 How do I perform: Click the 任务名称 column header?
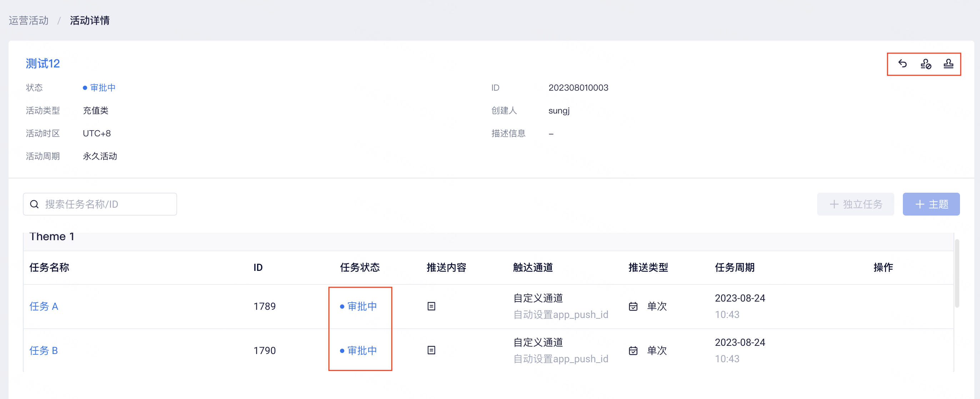(x=49, y=268)
